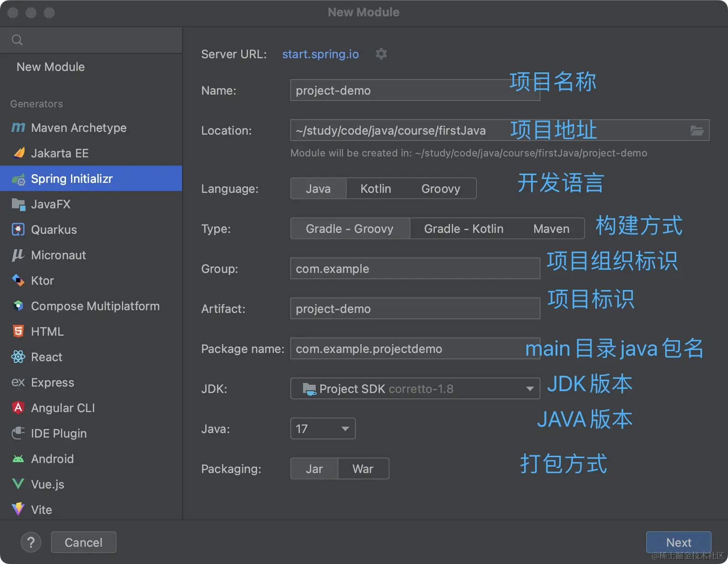Select Quarkus generator
Viewport: 728px width, 564px height.
pyautogui.click(x=91, y=230)
